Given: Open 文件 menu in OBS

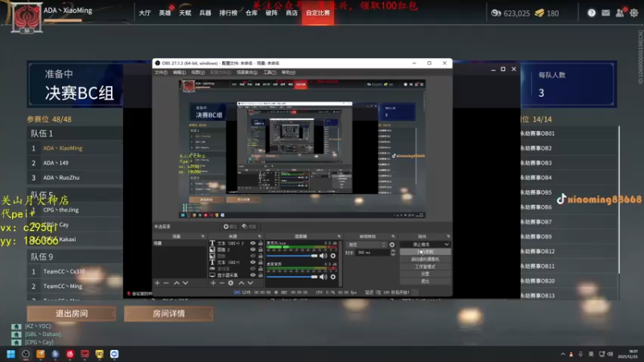Looking at the screenshot, I should pos(160,72).
